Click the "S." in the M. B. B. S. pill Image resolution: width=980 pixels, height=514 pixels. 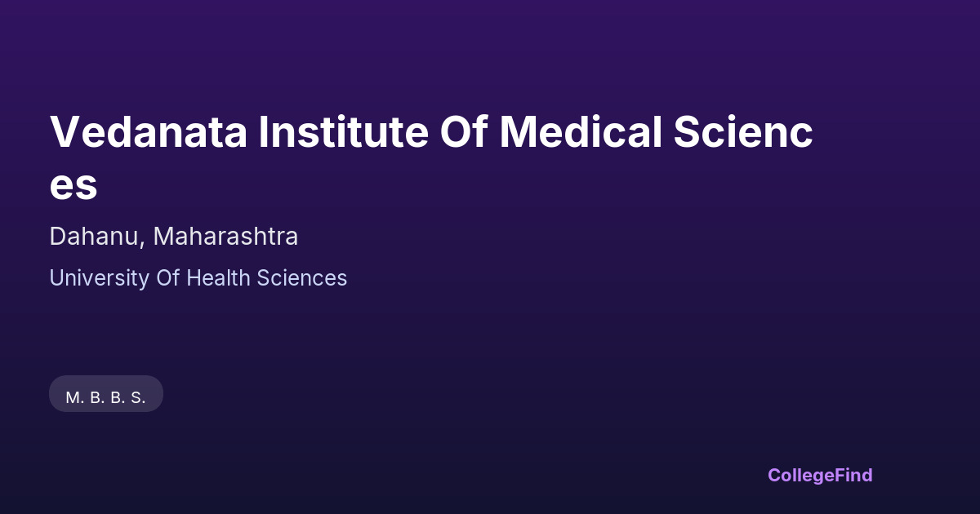pos(138,398)
